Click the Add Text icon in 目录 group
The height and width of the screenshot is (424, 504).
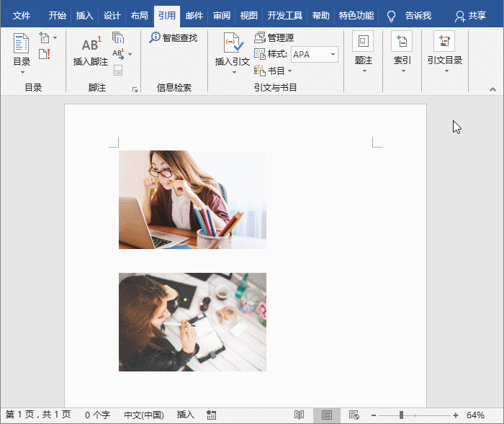tap(44, 37)
